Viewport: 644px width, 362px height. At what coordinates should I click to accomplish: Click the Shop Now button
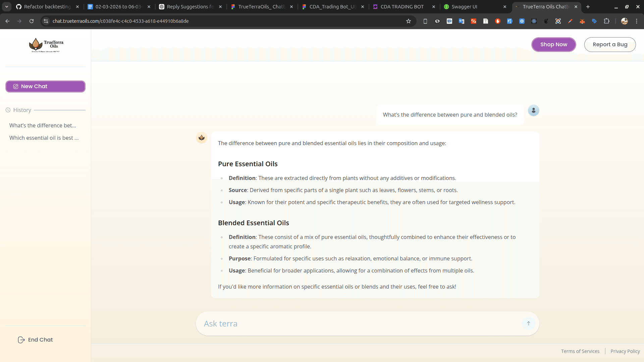[x=553, y=44]
